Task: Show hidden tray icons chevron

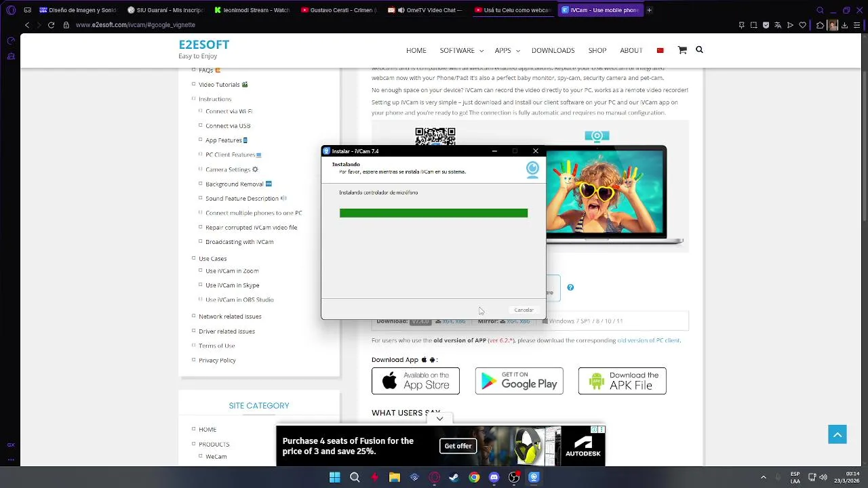Action: coord(763,477)
